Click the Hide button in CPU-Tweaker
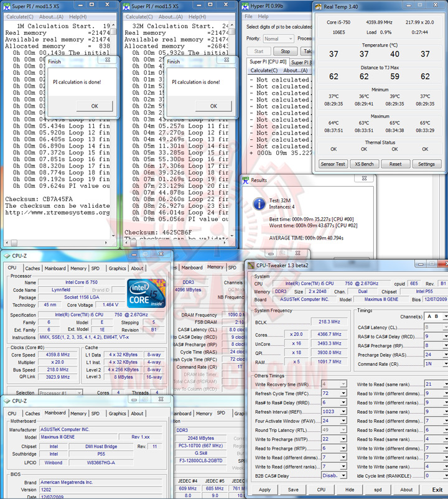The height and width of the screenshot is (499, 448). [350, 490]
